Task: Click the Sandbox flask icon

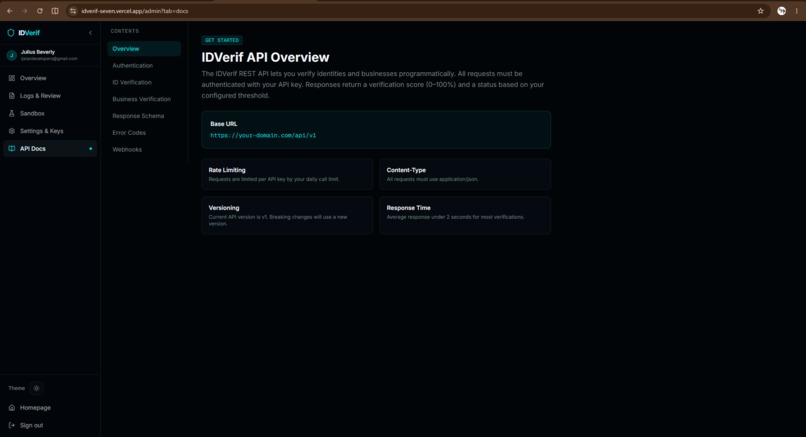Action: coord(12,113)
